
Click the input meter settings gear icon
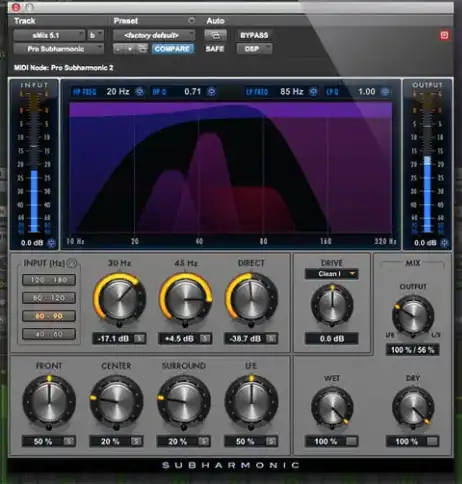(51, 243)
